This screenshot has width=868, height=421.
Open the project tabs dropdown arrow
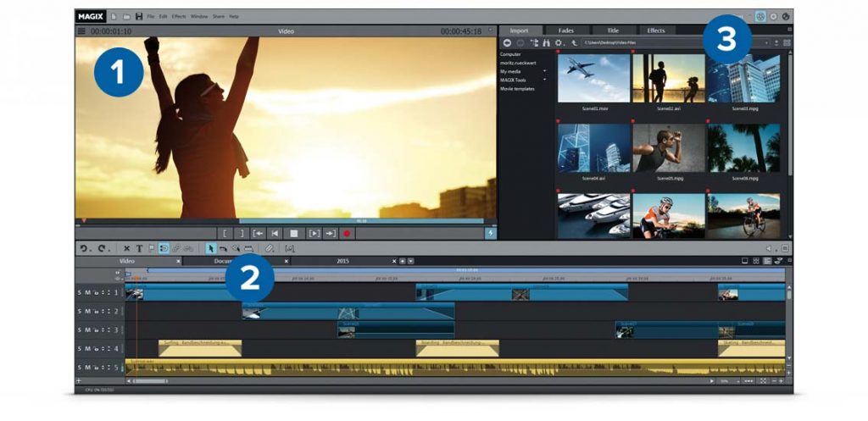click(411, 261)
